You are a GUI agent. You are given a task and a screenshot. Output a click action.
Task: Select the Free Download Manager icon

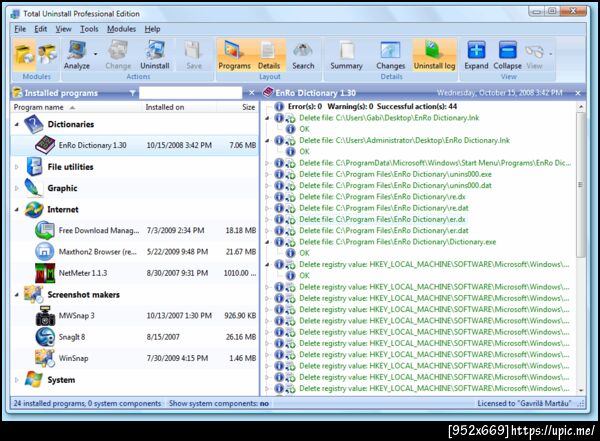pos(45,230)
